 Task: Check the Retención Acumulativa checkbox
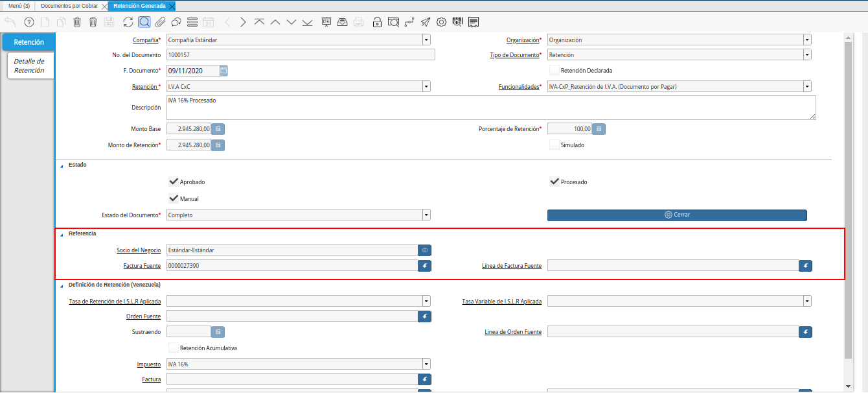pyautogui.click(x=173, y=348)
